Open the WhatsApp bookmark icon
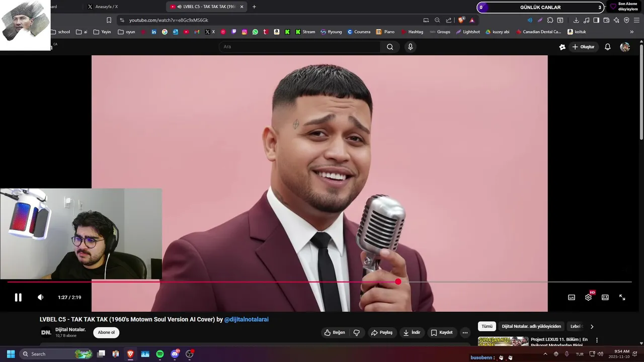Viewport: 644px width, 362px height. point(255,32)
